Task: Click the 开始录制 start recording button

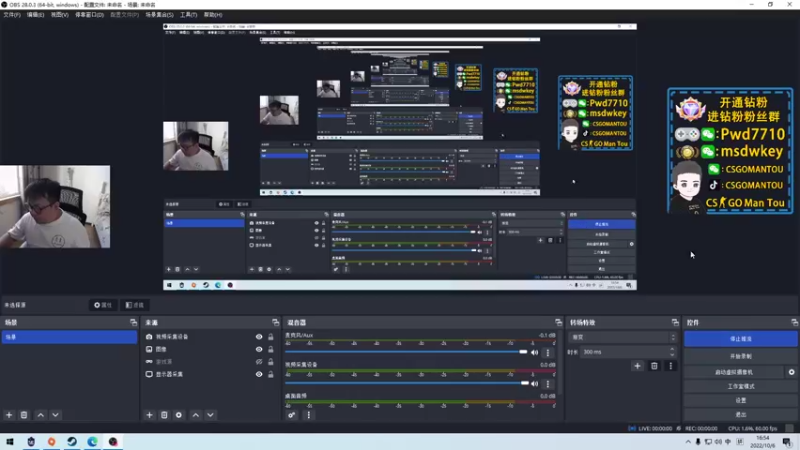Action: (740, 356)
